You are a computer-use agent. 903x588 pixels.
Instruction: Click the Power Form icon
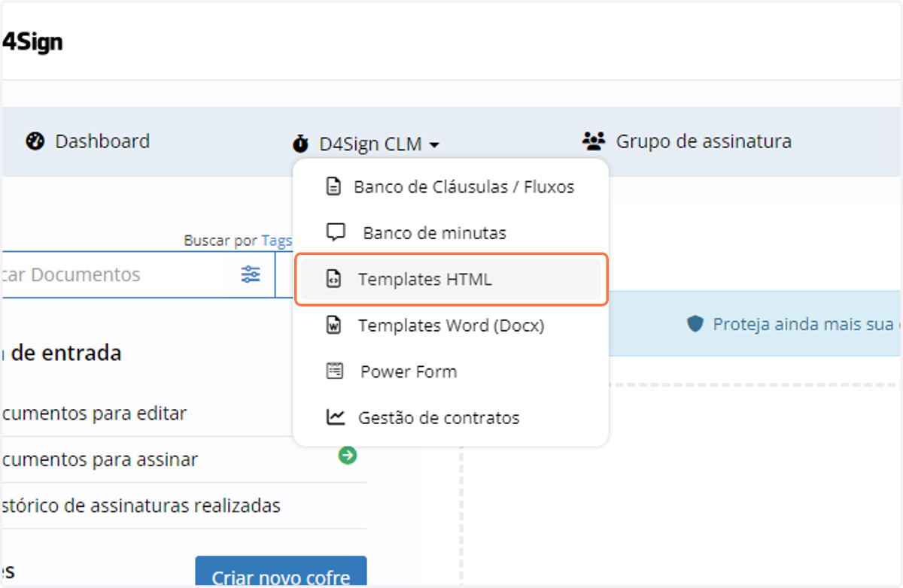[x=335, y=371]
